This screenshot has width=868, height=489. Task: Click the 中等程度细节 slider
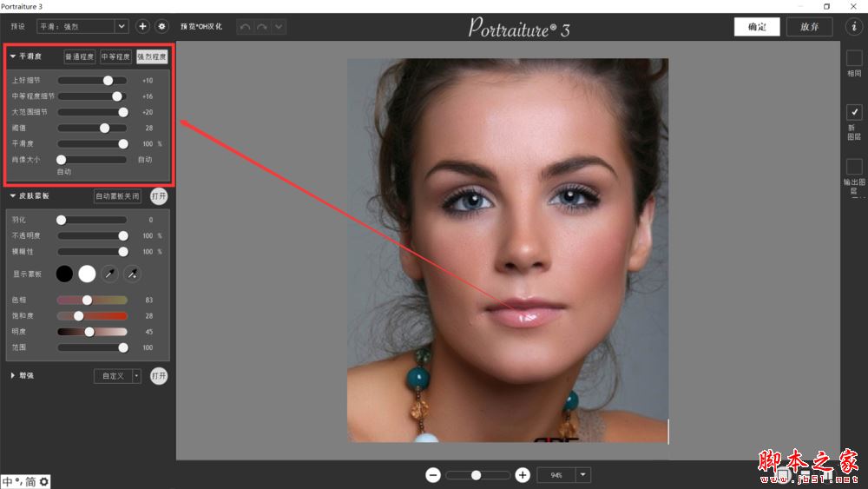coord(93,96)
